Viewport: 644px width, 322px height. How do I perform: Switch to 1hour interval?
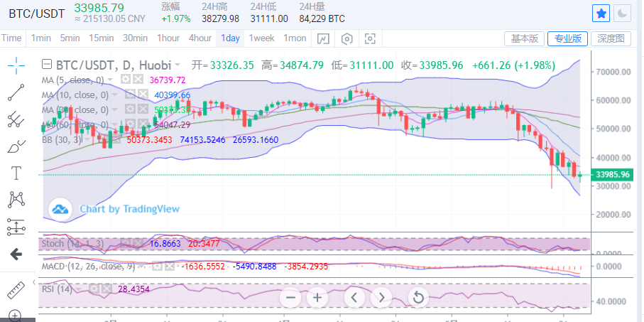pos(168,38)
